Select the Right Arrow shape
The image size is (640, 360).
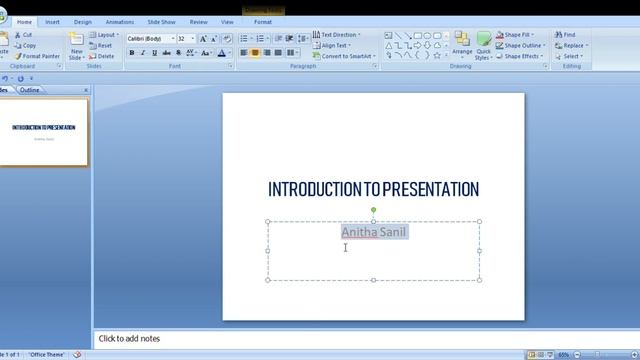[418, 46]
